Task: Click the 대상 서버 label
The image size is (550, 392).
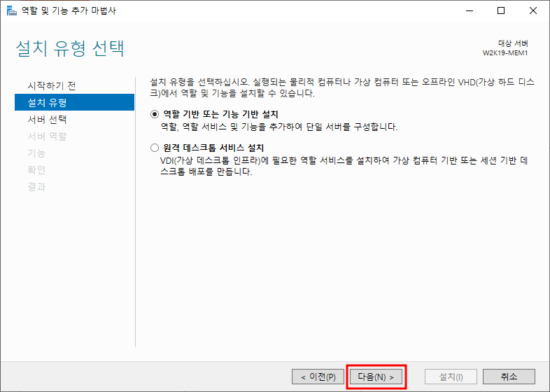Action: click(513, 43)
